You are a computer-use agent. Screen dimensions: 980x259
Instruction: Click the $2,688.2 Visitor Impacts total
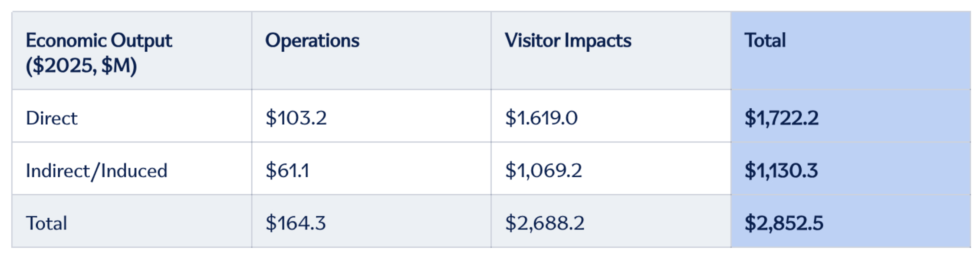click(x=545, y=223)
